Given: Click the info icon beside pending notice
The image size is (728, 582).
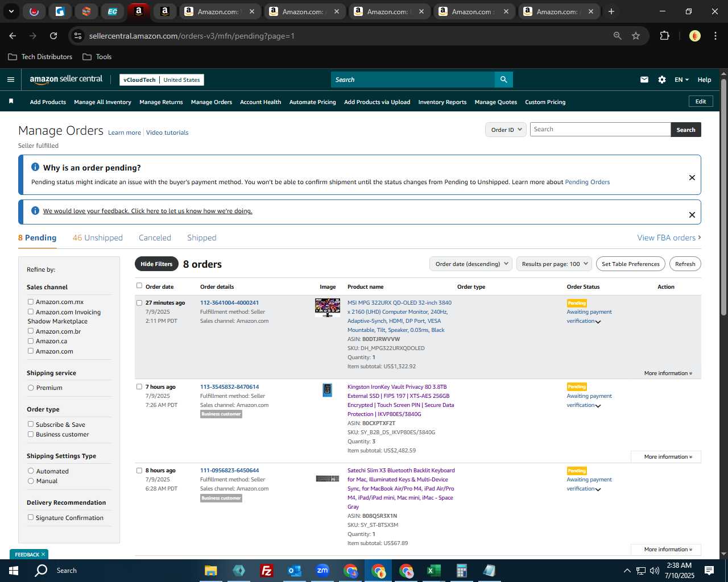Looking at the screenshot, I should point(35,167).
